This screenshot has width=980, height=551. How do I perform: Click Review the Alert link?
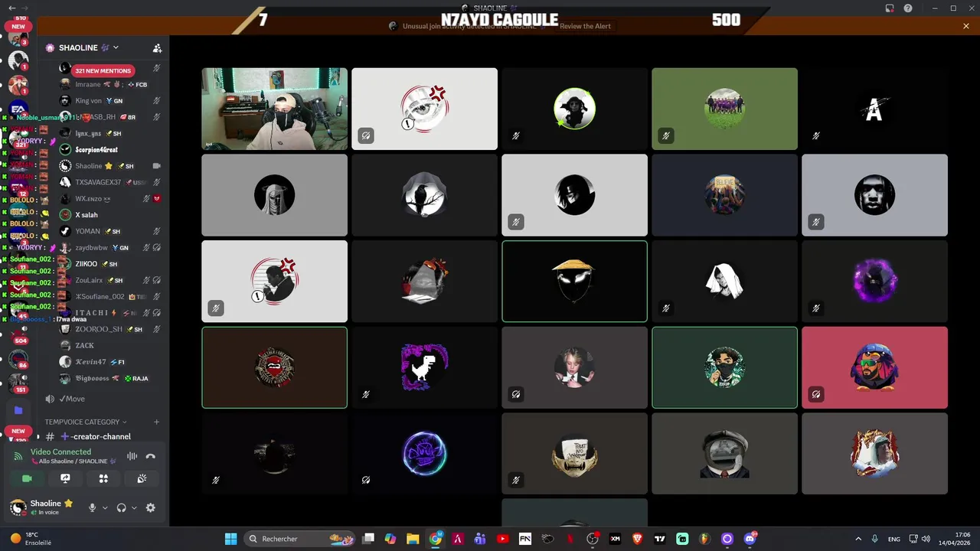[585, 26]
